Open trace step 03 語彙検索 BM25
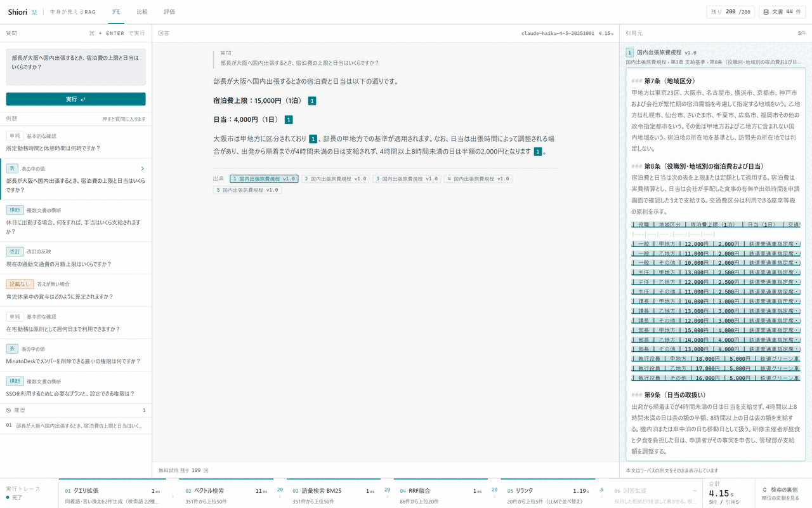The image size is (812, 508). [x=334, y=493]
